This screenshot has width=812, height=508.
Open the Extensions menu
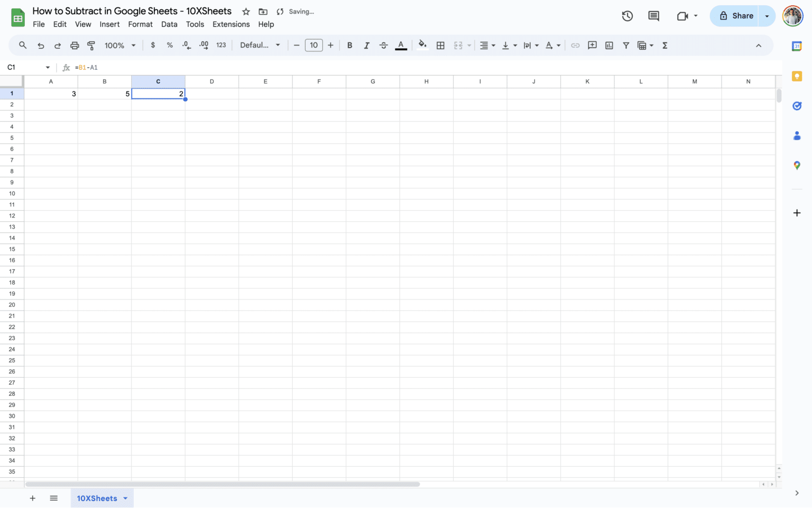[231, 24]
